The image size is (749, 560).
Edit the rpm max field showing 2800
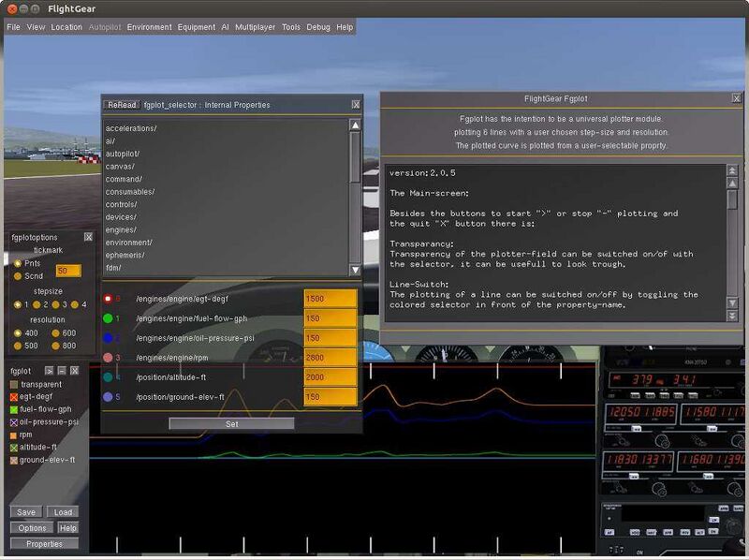330,358
